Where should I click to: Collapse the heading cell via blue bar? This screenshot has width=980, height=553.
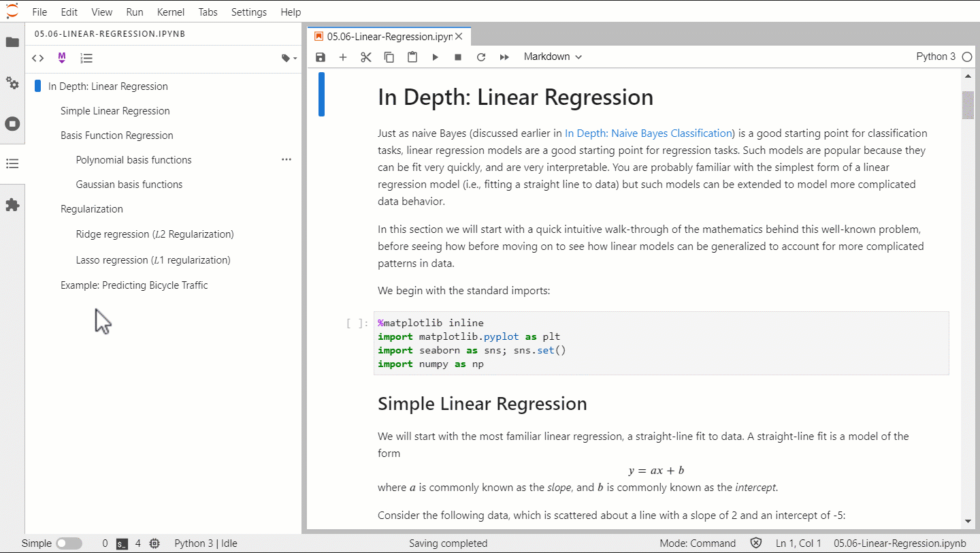(x=321, y=94)
